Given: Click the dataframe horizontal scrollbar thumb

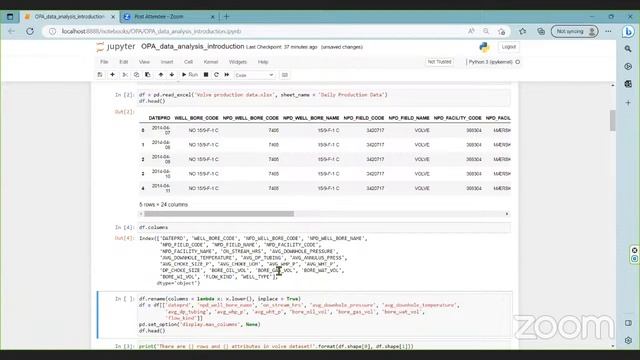Looking at the screenshot, I should 219,214.
